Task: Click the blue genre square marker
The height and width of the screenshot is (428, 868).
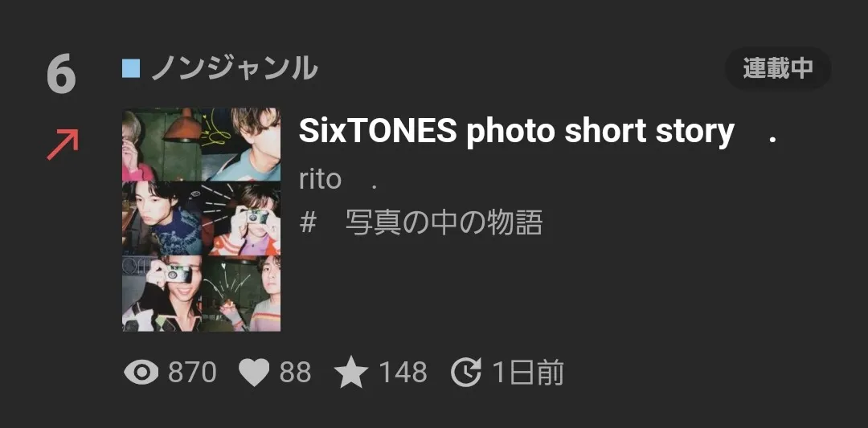Action: (131, 69)
